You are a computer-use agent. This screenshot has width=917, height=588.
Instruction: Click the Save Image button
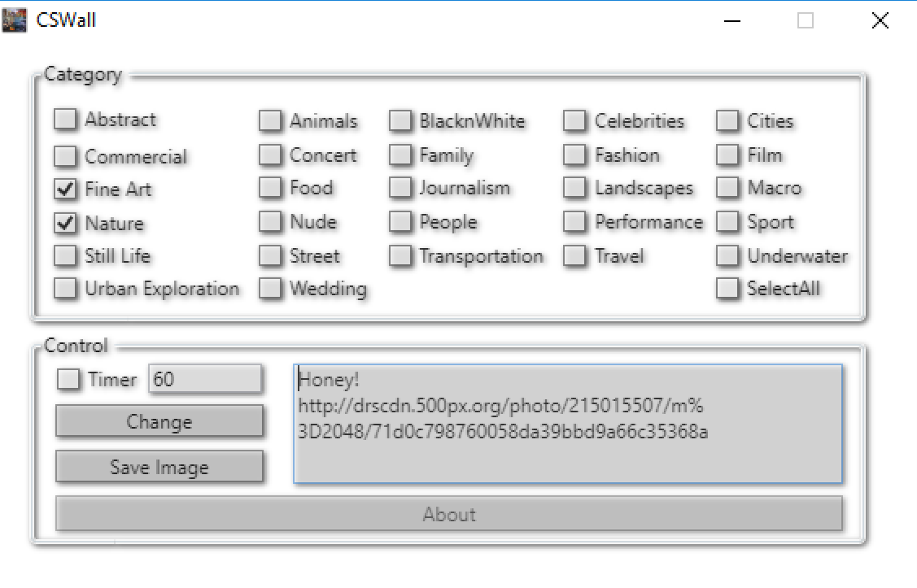click(x=159, y=467)
